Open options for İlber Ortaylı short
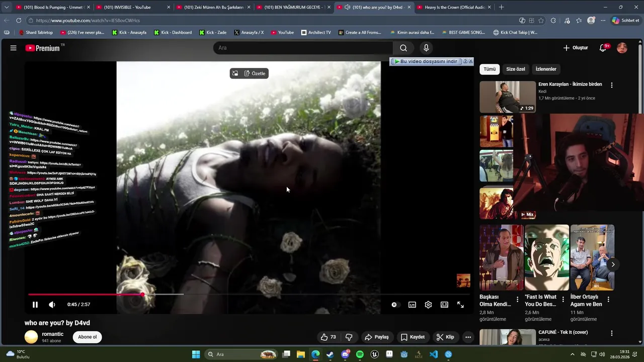 (x=608, y=299)
